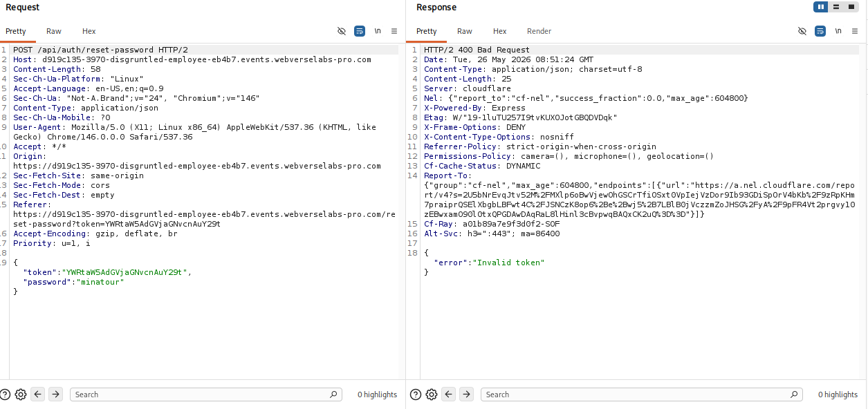868x409 pixels.
Task: Click magnifier icon in Response search box
Action: pos(795,394)
